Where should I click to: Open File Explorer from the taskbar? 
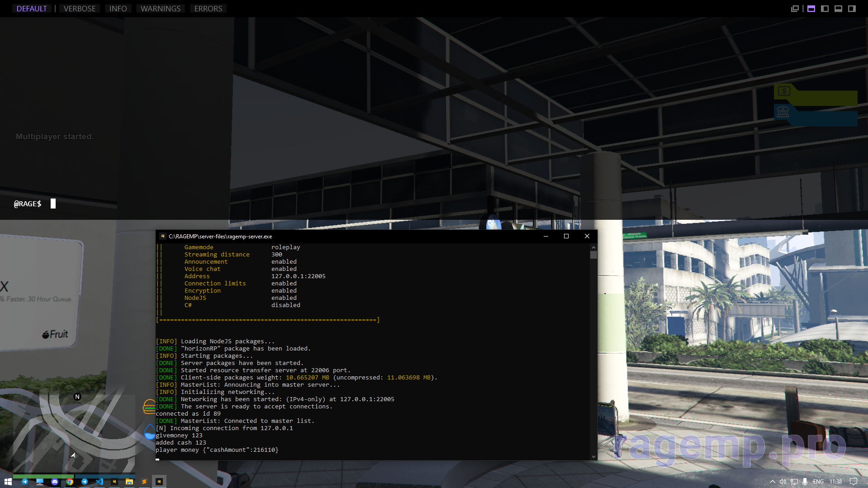129,482
